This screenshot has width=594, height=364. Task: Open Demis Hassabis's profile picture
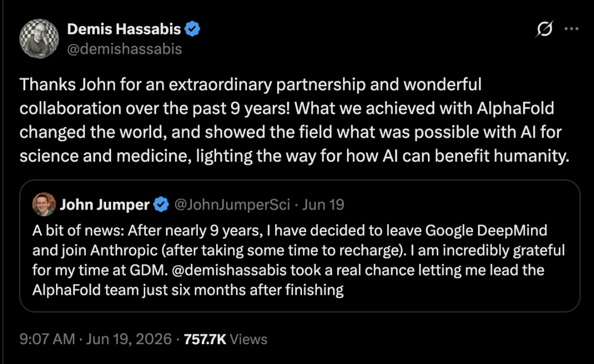39,38
